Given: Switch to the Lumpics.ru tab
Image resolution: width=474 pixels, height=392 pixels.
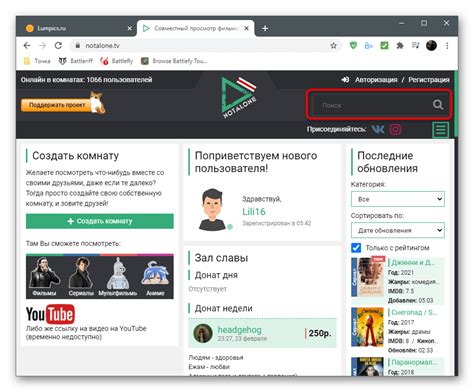Looking at the screenshot, I should click(78, 28).
